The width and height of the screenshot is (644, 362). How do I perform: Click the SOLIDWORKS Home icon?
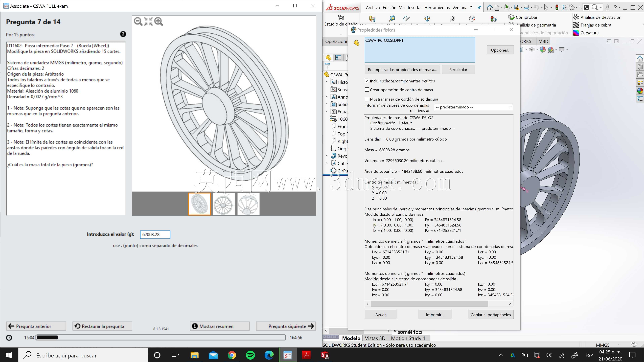click(x=490, y=8)
